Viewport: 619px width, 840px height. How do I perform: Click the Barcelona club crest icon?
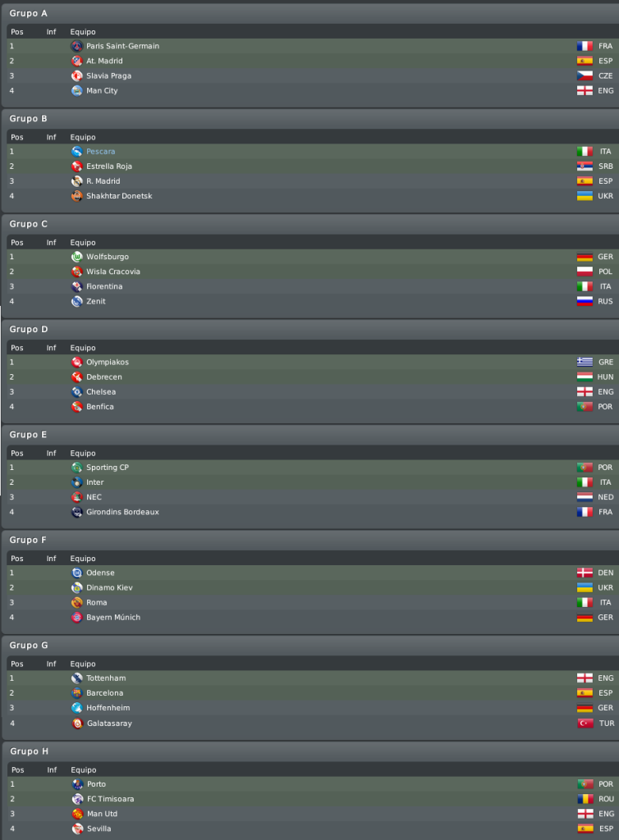pos(76,692)
